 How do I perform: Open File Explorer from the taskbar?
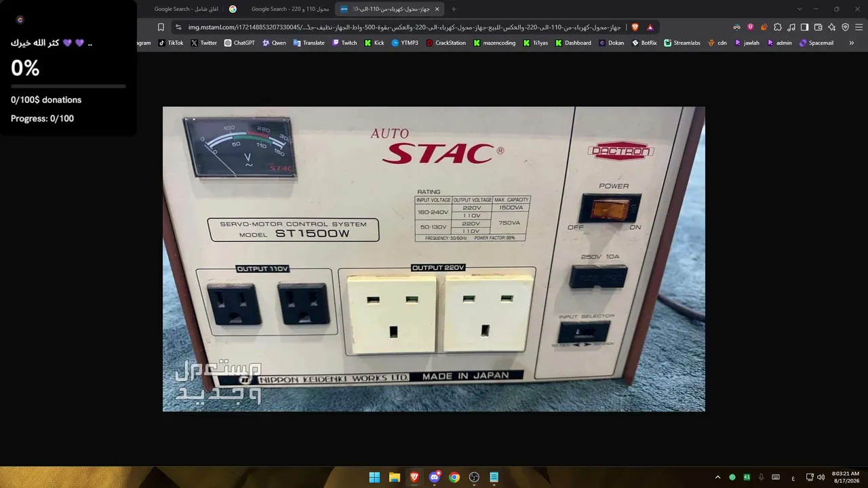(394, 477)
